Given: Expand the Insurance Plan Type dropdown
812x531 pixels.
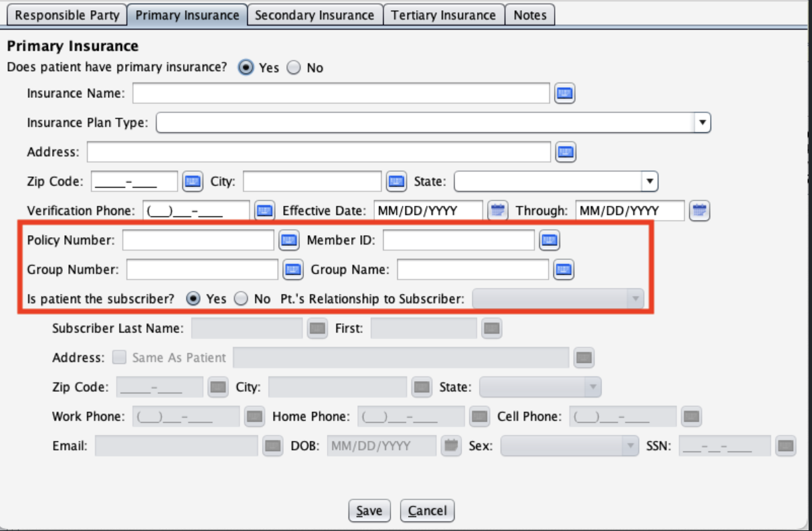Looking at the screenshot, I should [703, 123].
